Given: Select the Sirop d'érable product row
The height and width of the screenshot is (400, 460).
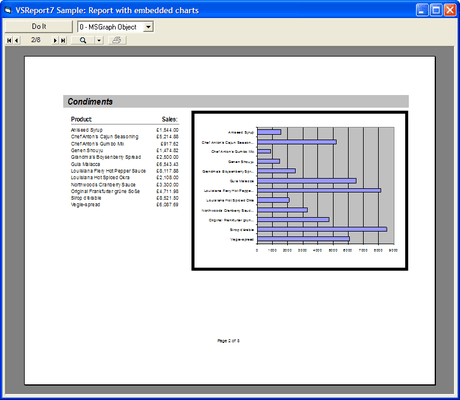Looking at the screenshot, I should click(x=125, y=198).
